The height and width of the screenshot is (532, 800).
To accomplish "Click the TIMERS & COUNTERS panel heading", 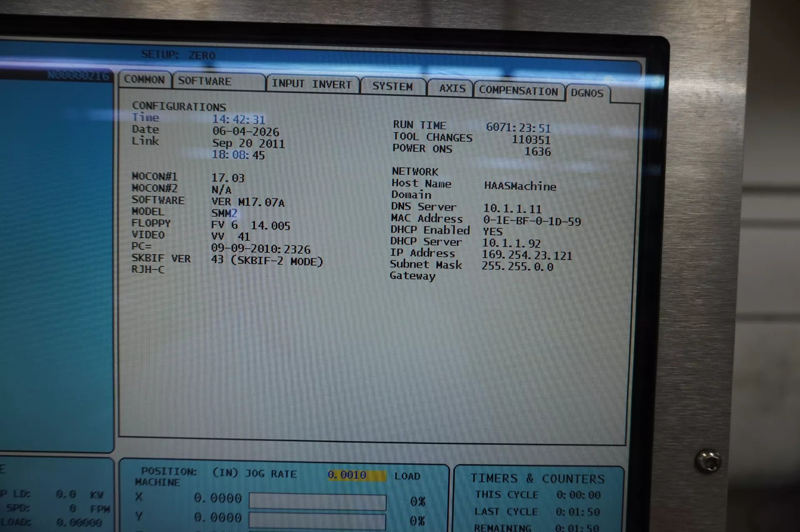I will coord(537,479).
